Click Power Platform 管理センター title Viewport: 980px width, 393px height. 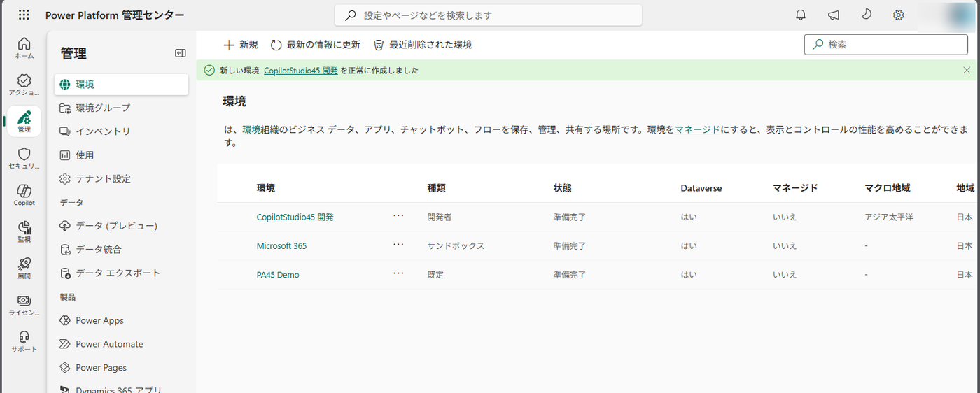(115, 15)
